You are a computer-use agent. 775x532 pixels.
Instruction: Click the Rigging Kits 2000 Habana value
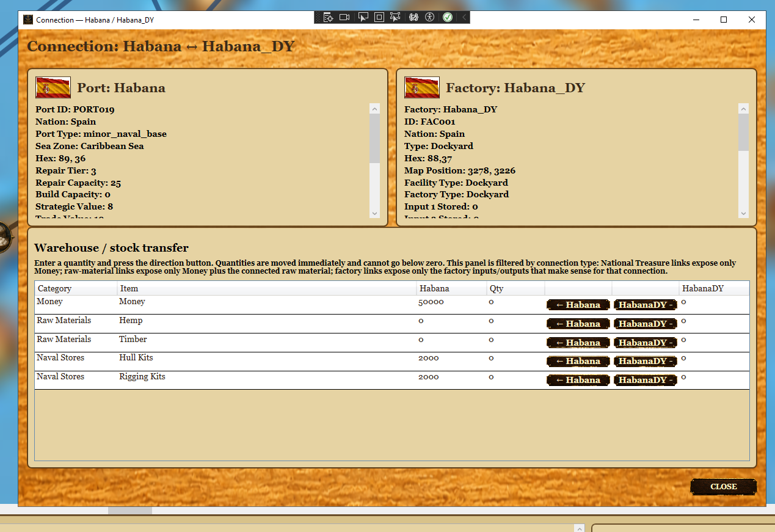pos(429,377)
